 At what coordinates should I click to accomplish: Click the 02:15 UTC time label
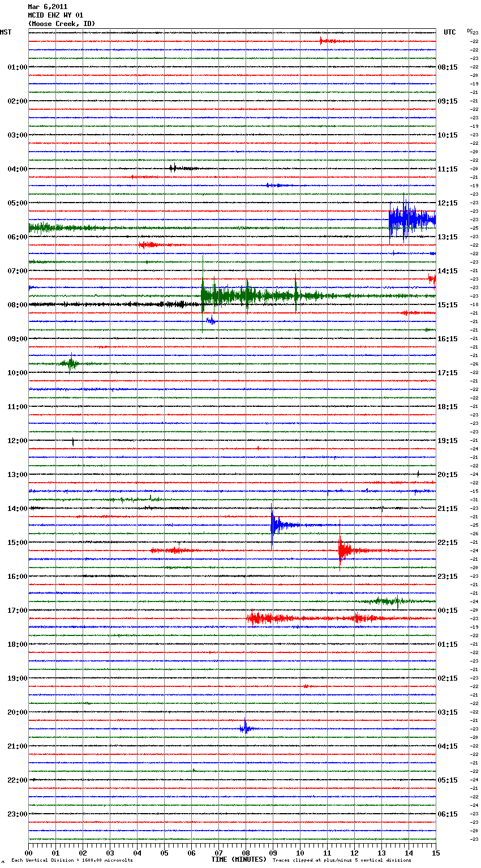448,678
